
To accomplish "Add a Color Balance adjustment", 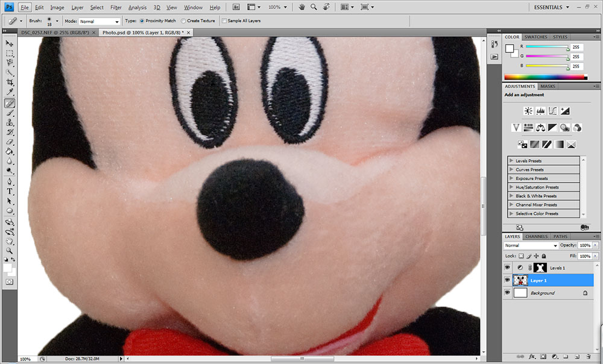I will click(540, 128).
